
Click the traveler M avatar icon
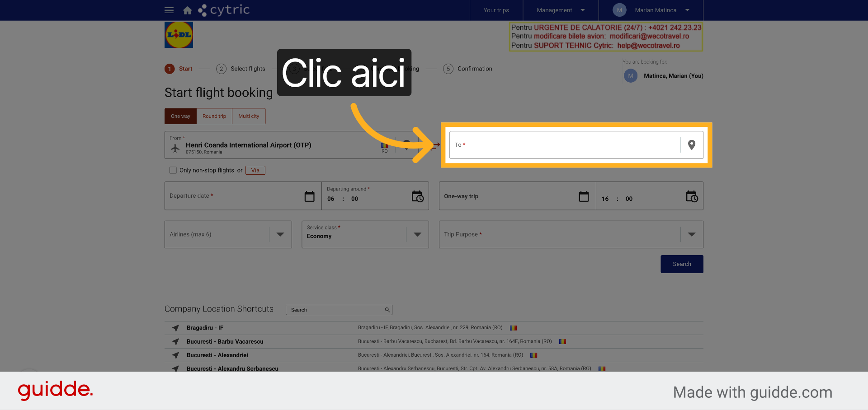click(631, 76)
